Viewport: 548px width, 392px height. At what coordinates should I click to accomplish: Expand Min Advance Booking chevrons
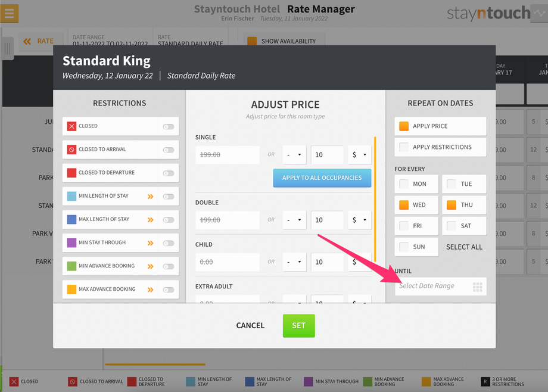(x=151, y=266)
